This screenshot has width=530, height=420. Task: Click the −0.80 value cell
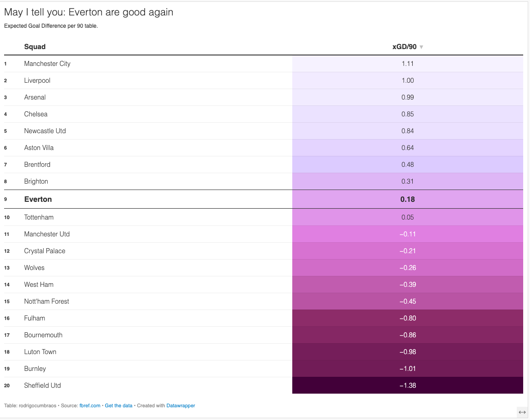pos(408,318)
